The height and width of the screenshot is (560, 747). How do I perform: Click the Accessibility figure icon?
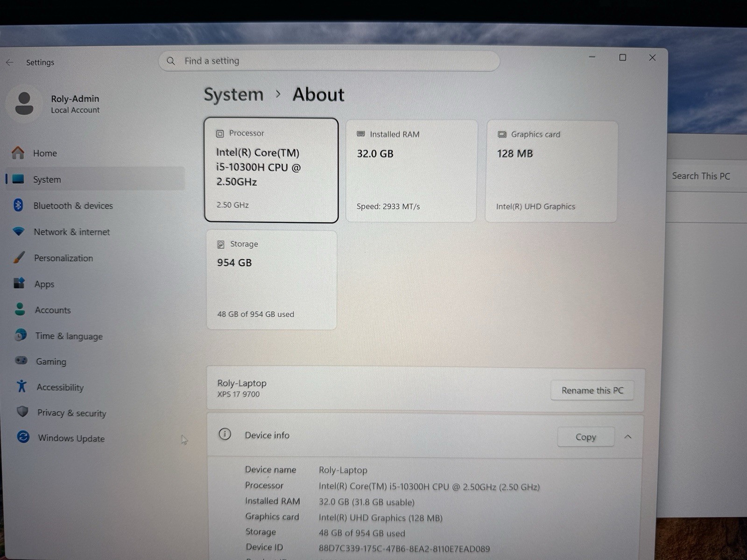coord(21,386)
